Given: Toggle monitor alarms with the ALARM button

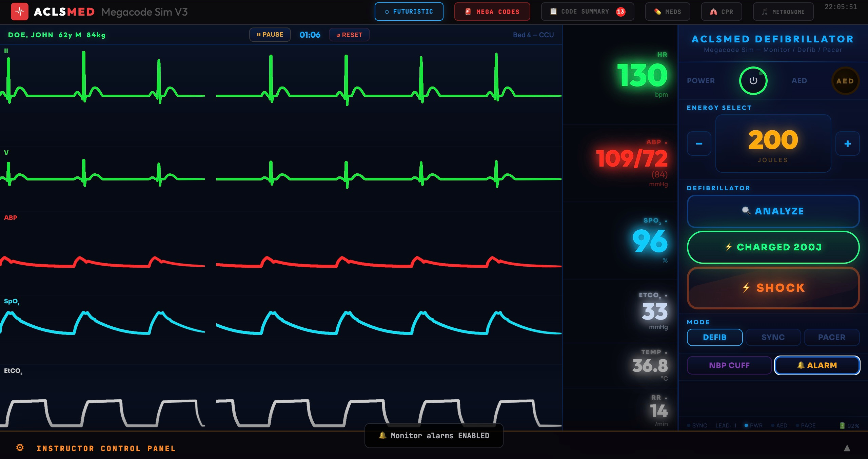Looking at the screenshot, I should pos(817,365).
